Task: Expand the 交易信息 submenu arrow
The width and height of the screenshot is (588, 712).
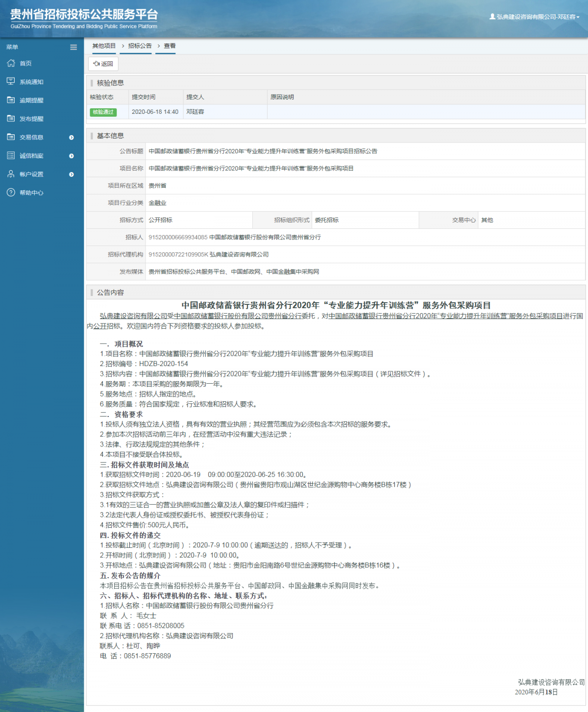Action: [x=72, y=138]
